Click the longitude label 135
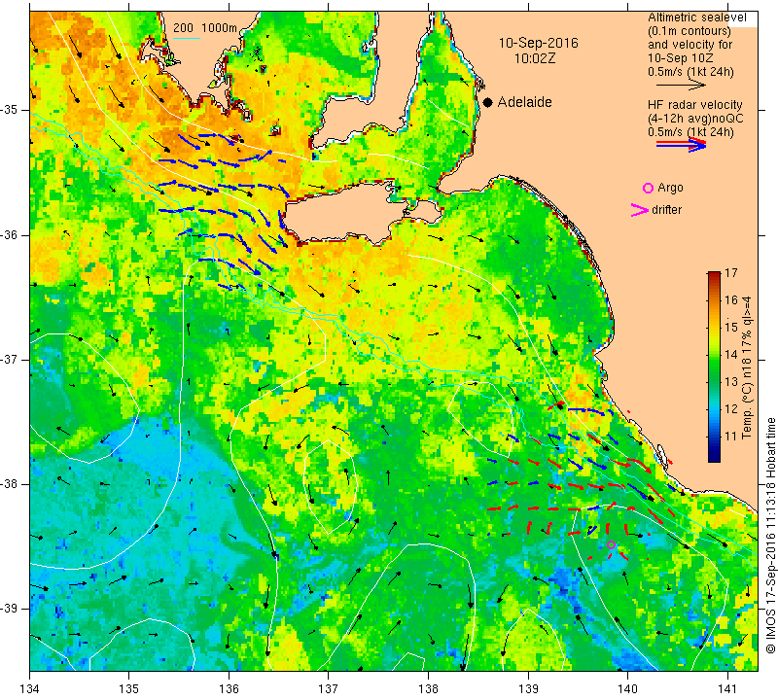The width and height of the screenshot is (778, 700). 129,689
